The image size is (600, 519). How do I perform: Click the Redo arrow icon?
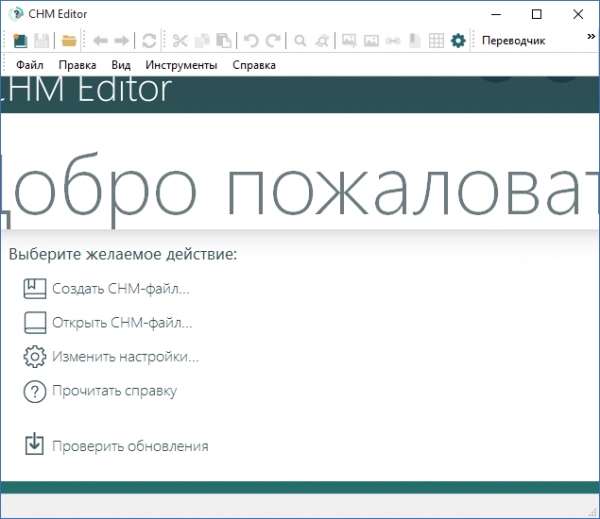(273, 41)
